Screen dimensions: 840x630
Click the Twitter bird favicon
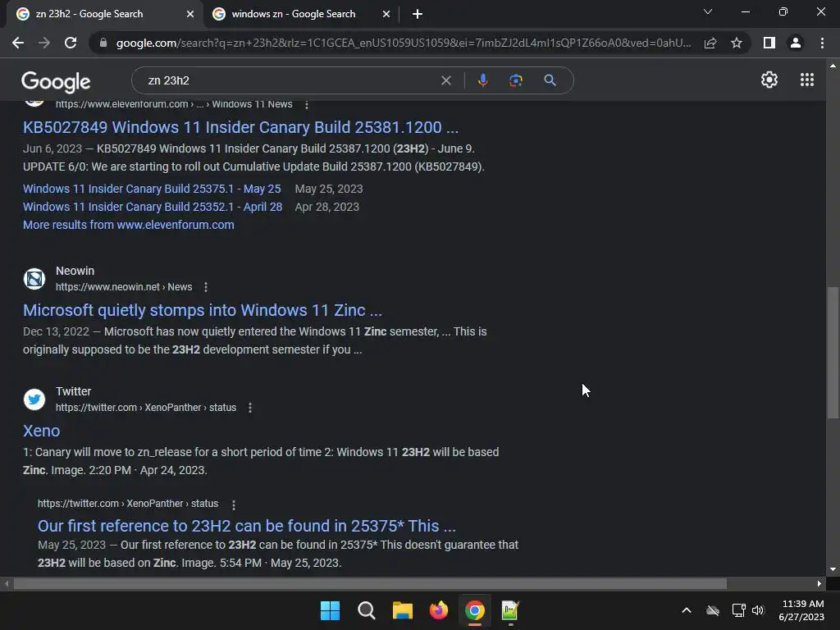[34, 399]
